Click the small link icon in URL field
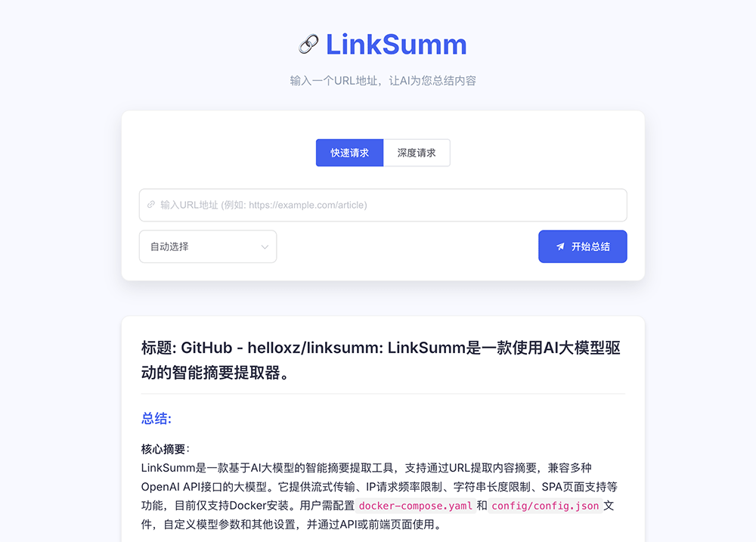756x542 pixels. pyautogui.click(x=151, y=204)
